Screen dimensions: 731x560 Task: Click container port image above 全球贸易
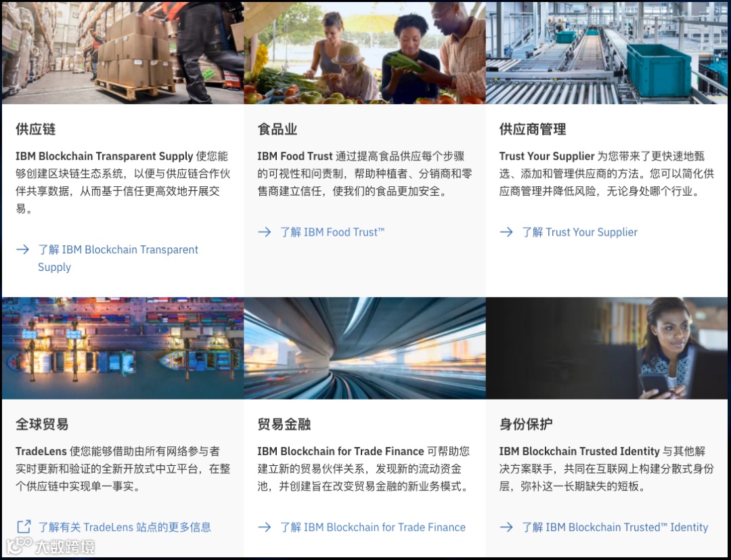click(123, 348)
